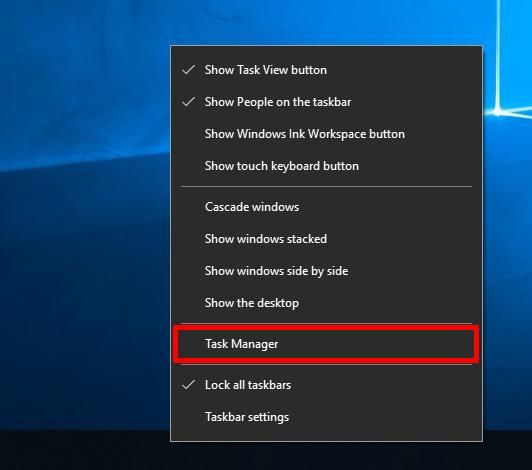Choose Show windows side by side

(x=326, y=271)
